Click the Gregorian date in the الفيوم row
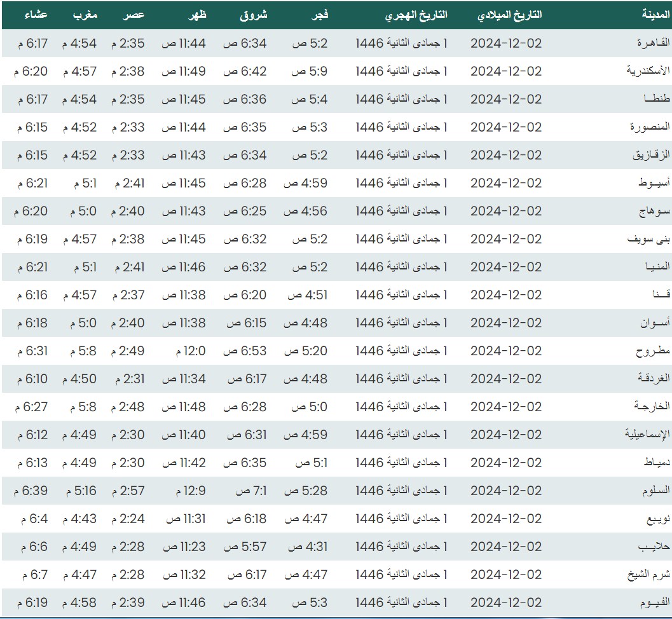This screenshot has height=619, width=672. point(506,602)
